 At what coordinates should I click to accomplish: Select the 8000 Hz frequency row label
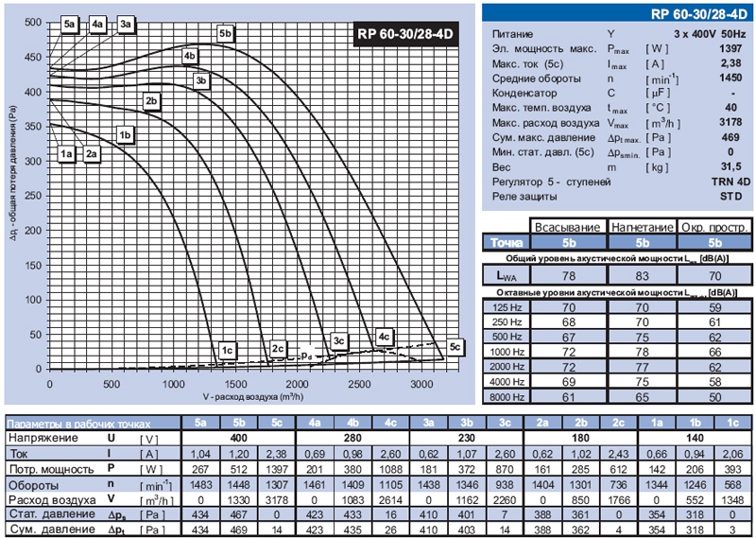506,399
